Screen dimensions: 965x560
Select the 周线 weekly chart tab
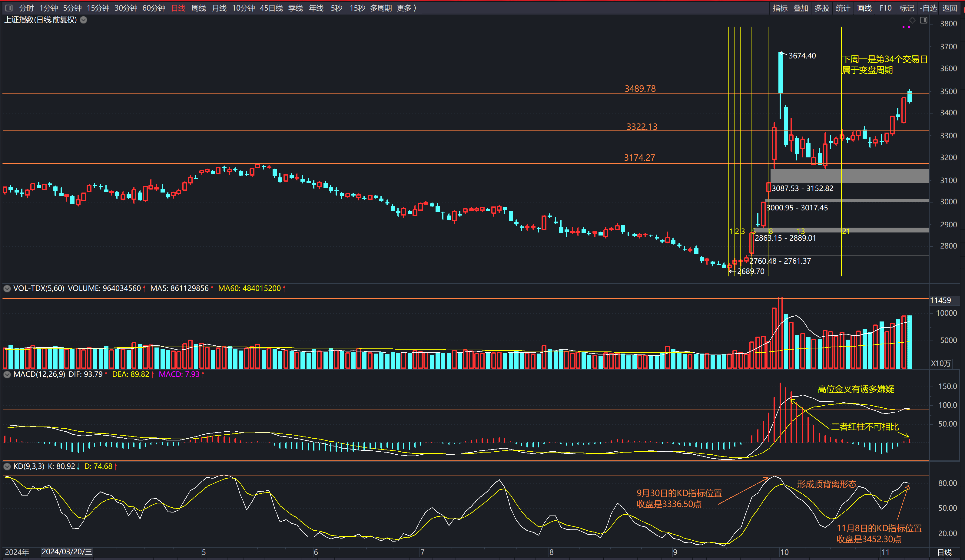(198, 8)
